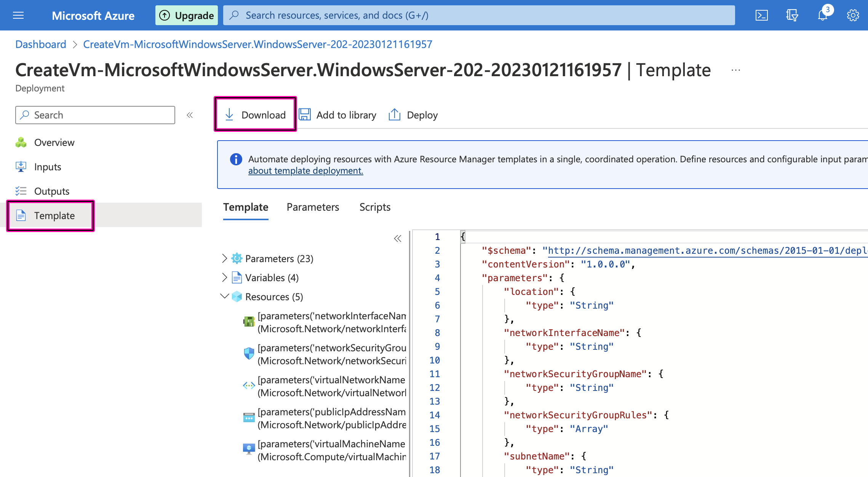Click the Variables document icon in tree
The height and width of the screenshot is (477, 868).
tap(237, 277)
